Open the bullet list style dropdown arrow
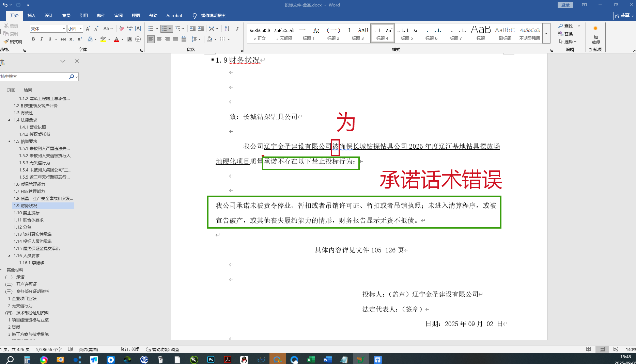The image size is (636, 364). pyautogui.click(x=157, y=29)
